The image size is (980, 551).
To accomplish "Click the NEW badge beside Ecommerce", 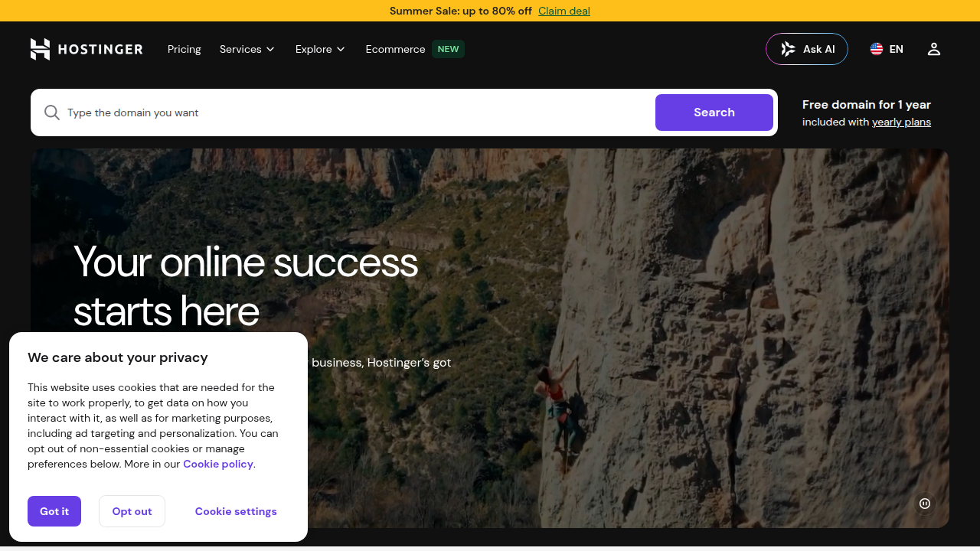I will 448,49.
